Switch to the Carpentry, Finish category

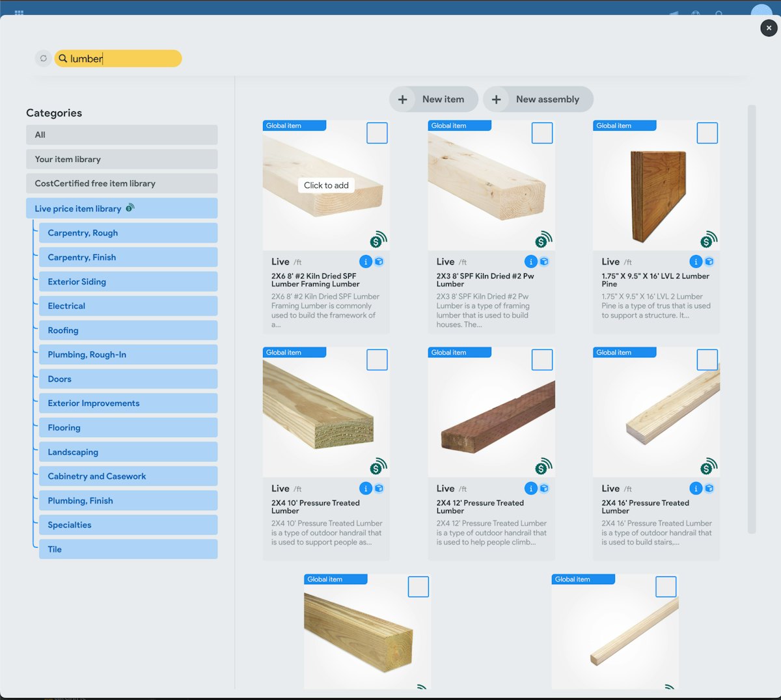click(128, 257)
